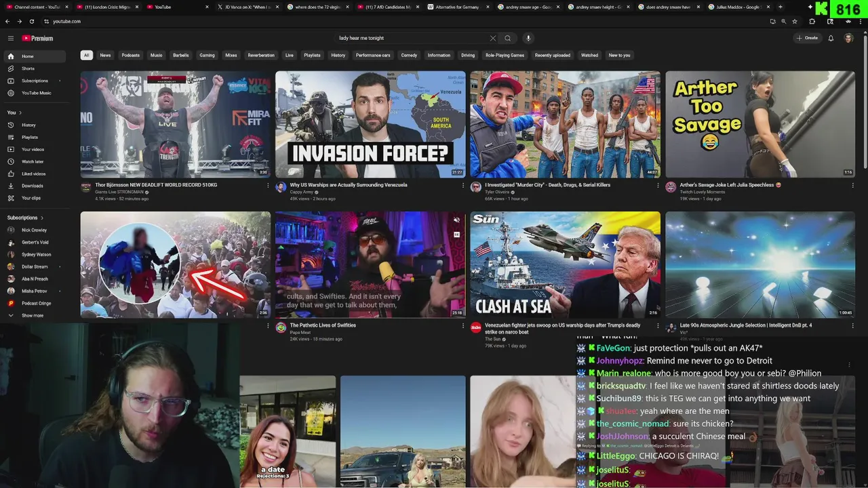Click the search magnifier button
The height and width of the screenshot is (488, 868).
507,38
